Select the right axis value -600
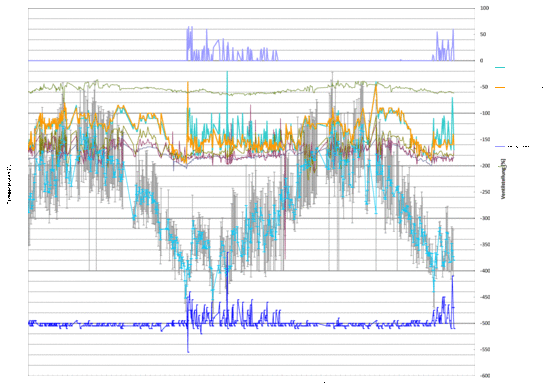 pos(485,376)
